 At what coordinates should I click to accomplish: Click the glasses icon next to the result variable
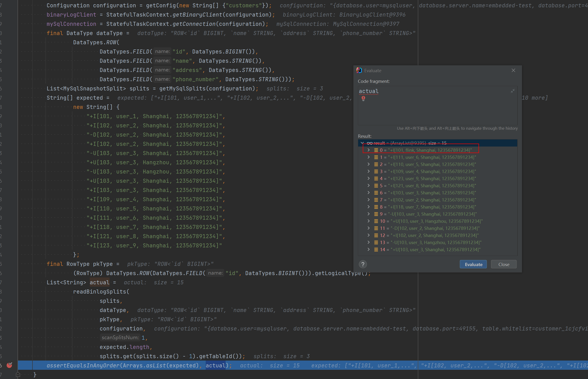(x=370, y=143)
